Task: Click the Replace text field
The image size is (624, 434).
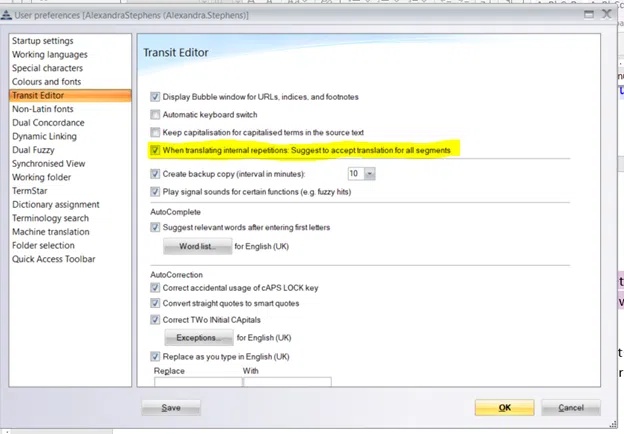Action: tap(198, 382)
